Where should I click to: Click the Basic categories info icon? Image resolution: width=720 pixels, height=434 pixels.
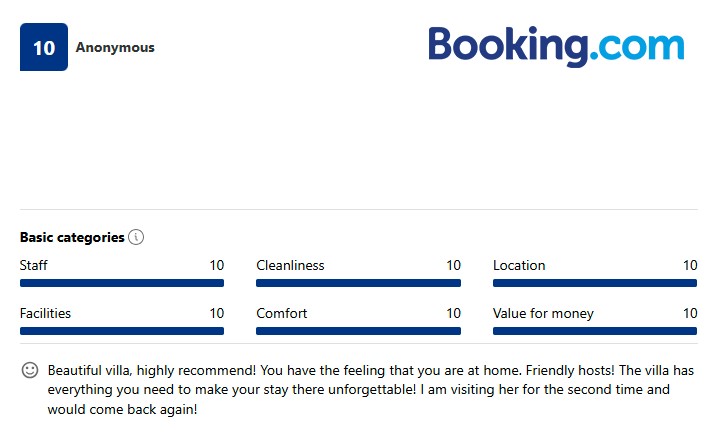tap(137, 238)
